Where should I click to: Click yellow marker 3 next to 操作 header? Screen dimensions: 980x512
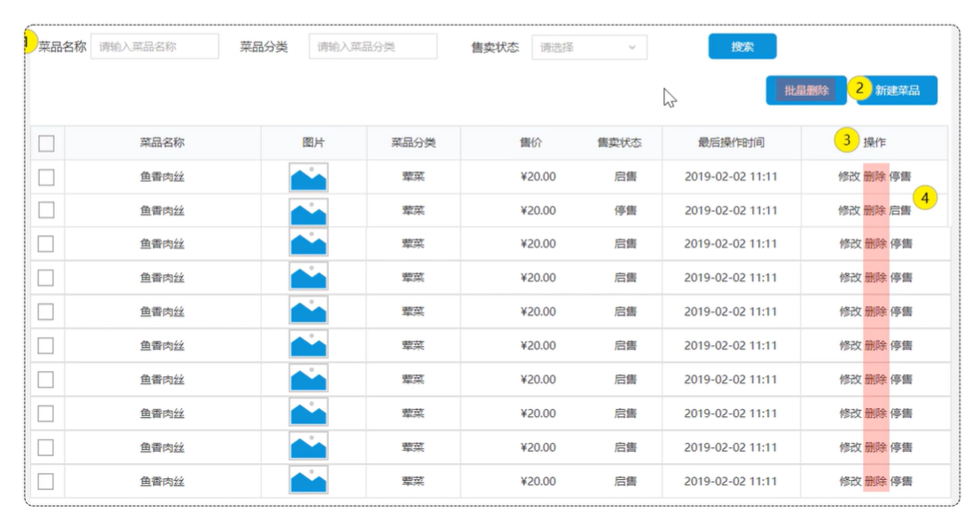pyautogui.click(x=846, y=140)
